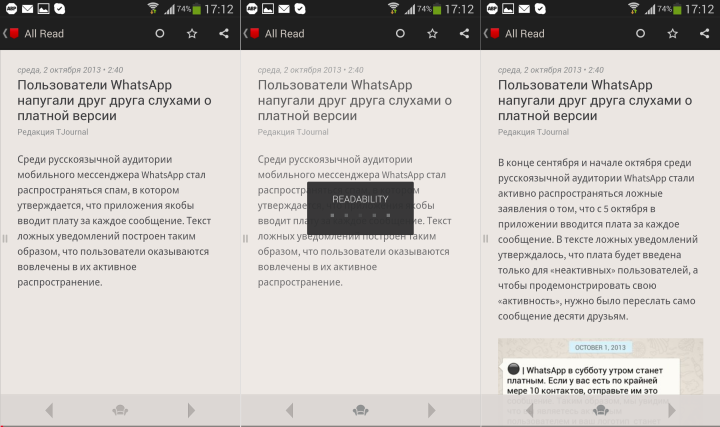The width and height of the screenshot is (720, 427).
Task: Tap the star icon in the left screen
Action: coord(192,34)
